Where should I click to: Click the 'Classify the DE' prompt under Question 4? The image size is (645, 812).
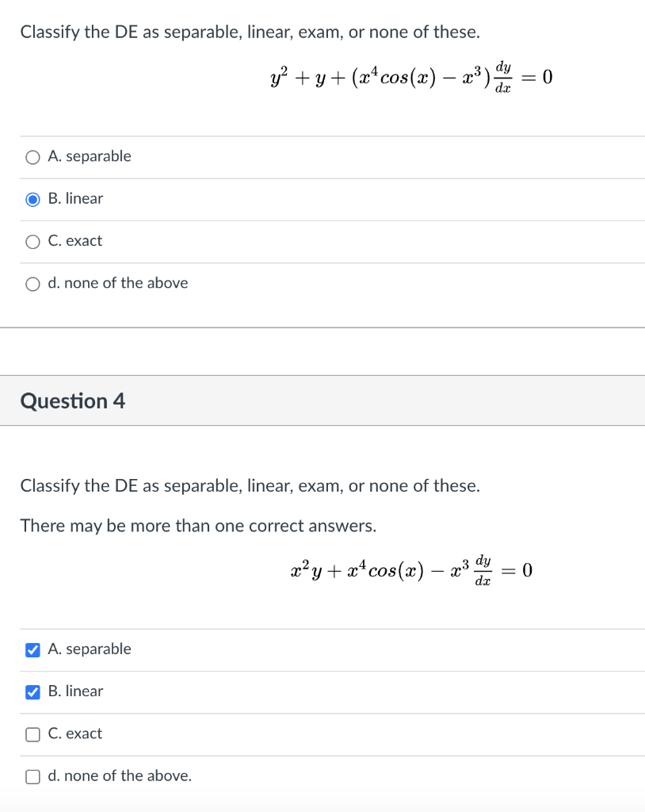(250, 486)
